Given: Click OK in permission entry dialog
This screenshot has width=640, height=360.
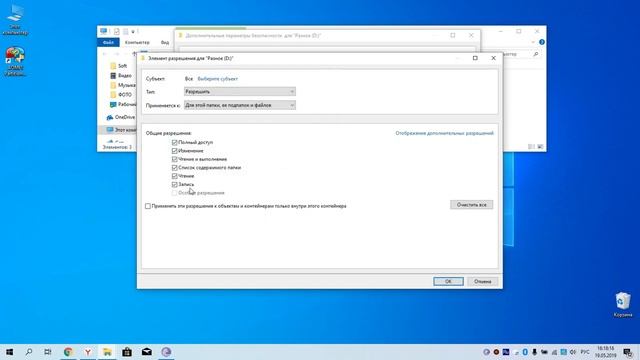Looking at the screenshot, I should (448, 281).
